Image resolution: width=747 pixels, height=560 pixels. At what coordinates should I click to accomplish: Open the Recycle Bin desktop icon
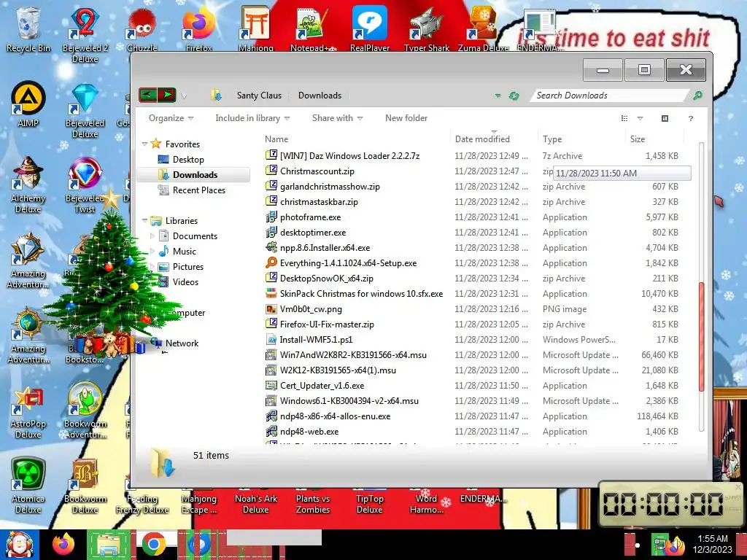click(x=28, y=29)
